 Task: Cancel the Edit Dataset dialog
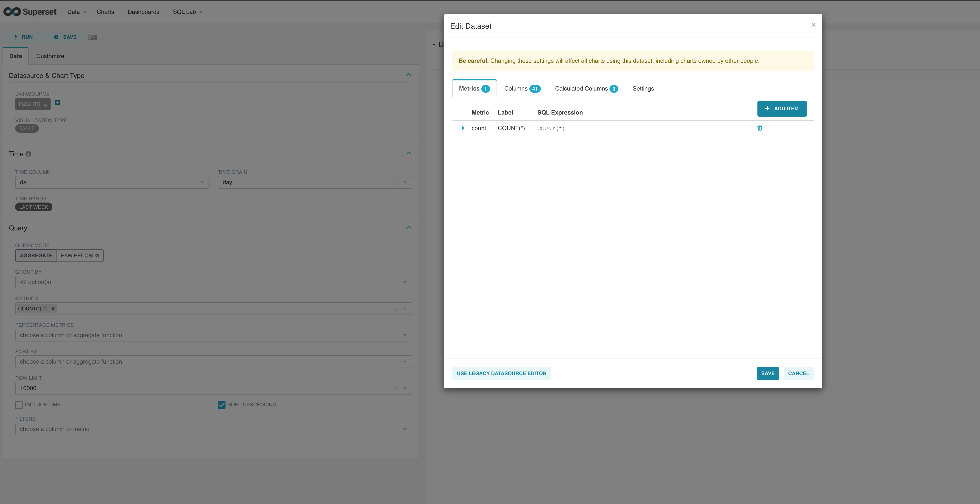pos(799,373)
